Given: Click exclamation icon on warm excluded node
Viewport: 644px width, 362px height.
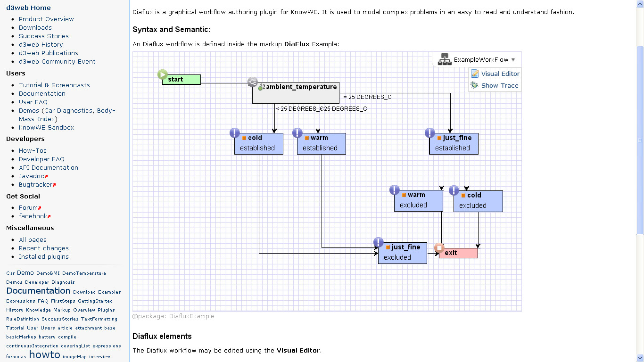Looking at the screenshot, I should (x=395, y=190).
